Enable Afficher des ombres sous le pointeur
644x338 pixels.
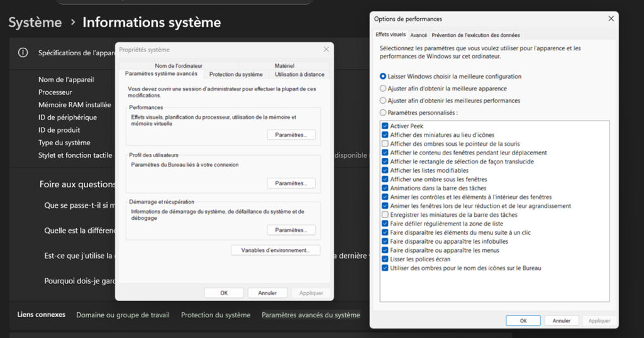[x=385, y=144]
